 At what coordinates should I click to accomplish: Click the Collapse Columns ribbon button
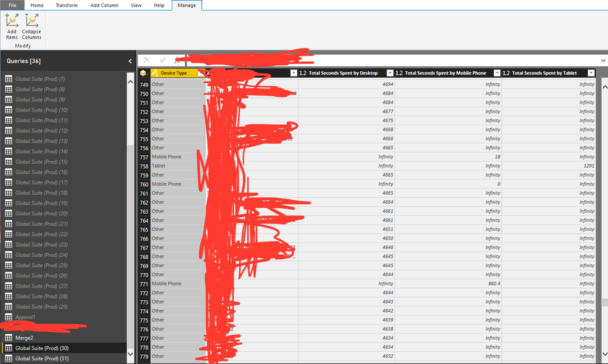(x=32, y=26)
